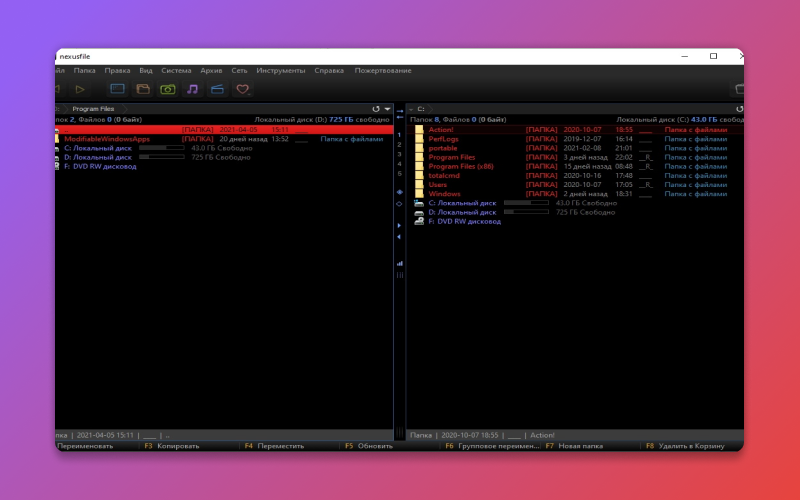Viewport: 800px width, 500px height.
Task: Refresh the left pane via the circular arrow
Action: (x=376, y=109)
